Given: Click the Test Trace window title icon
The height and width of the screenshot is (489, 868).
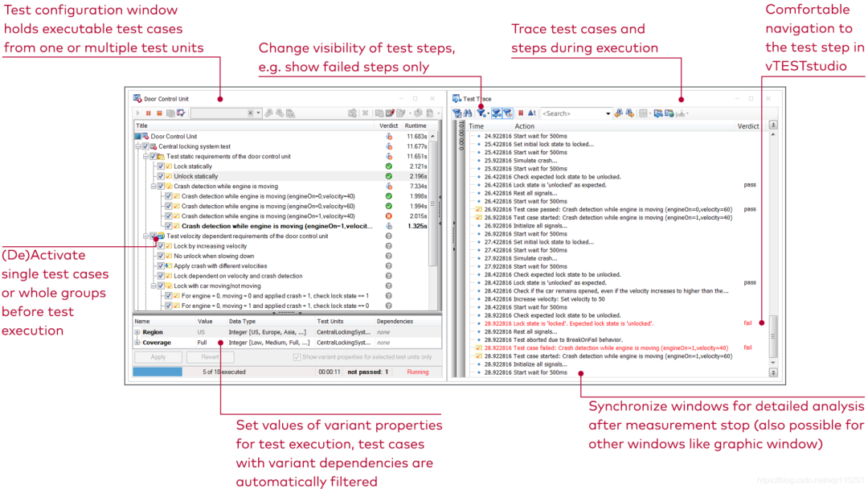Looking at the screenshot, I should point(457,99).
